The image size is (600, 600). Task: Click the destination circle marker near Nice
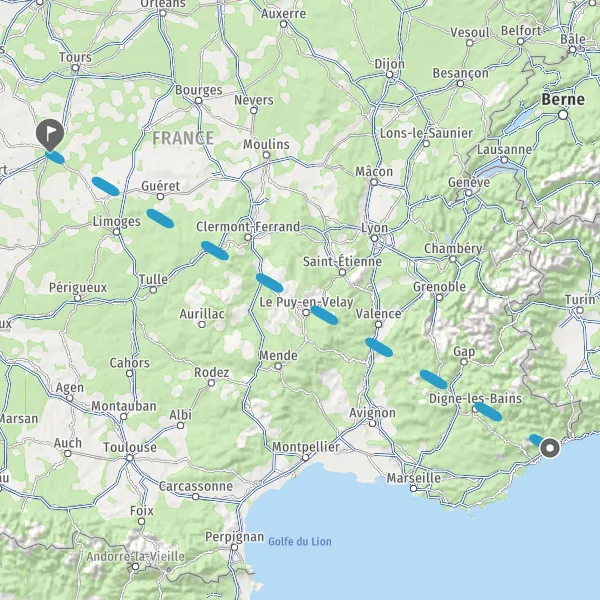[x=550, y=448]
